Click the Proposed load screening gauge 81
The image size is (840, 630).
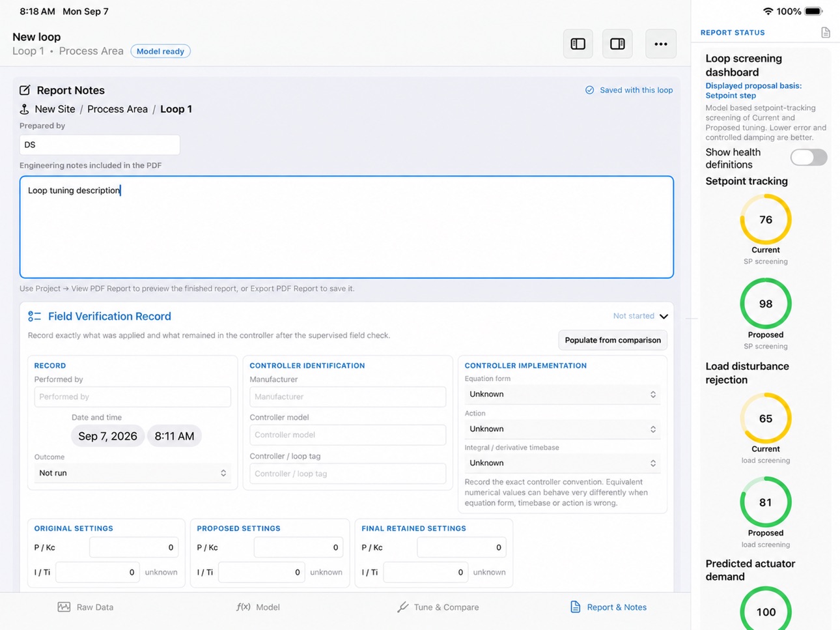766,502
